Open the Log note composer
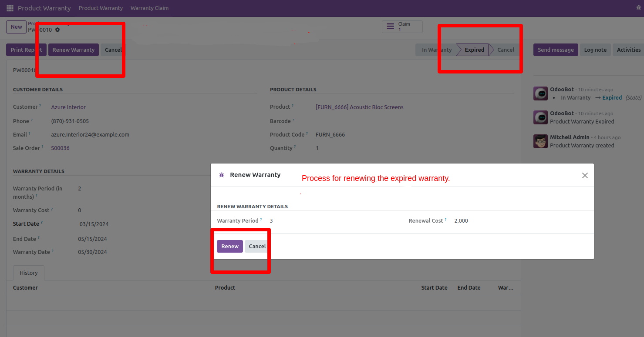The width and height of the screenshot is (644, 337). 595,50
